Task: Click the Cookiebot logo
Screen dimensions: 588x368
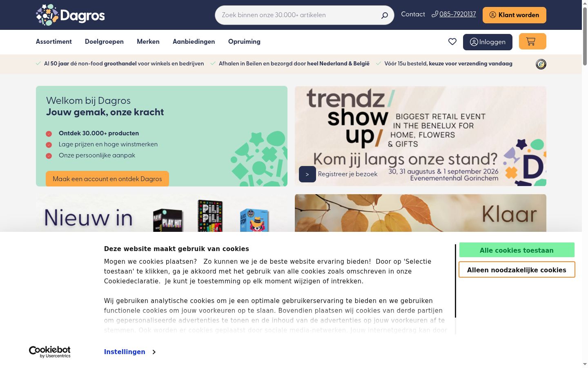Action: click(x=50, y=352)
